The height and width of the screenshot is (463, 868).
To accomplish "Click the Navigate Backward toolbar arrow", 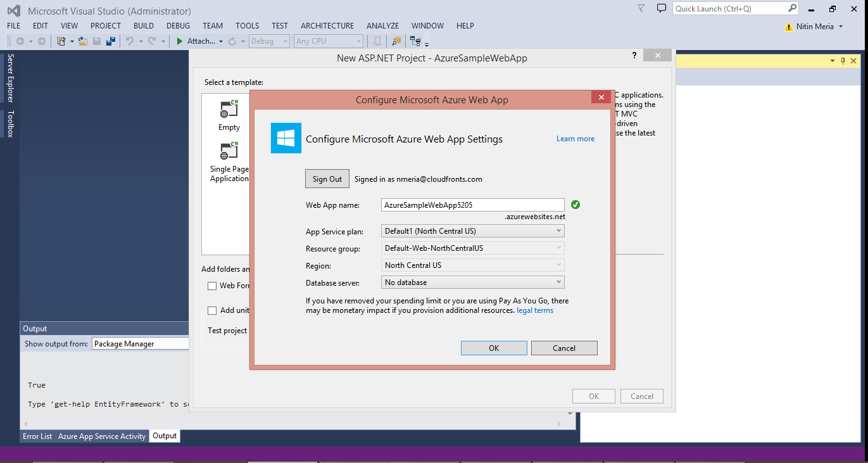I will click(20, 41).
